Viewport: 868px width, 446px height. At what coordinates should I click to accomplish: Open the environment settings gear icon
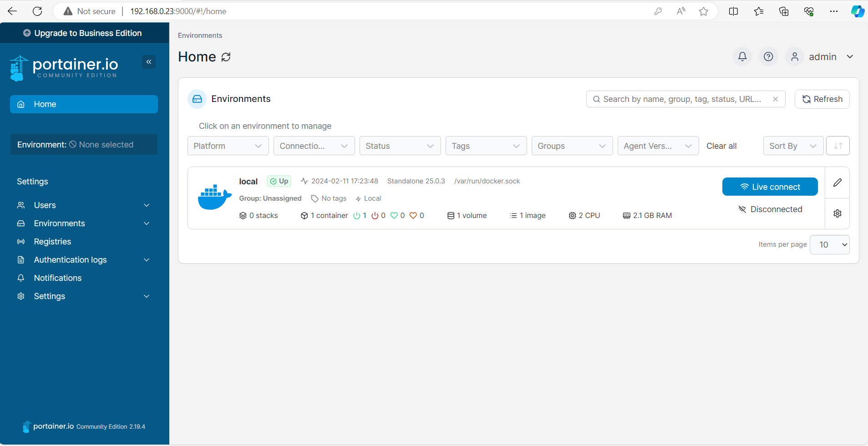coord(837,213)
